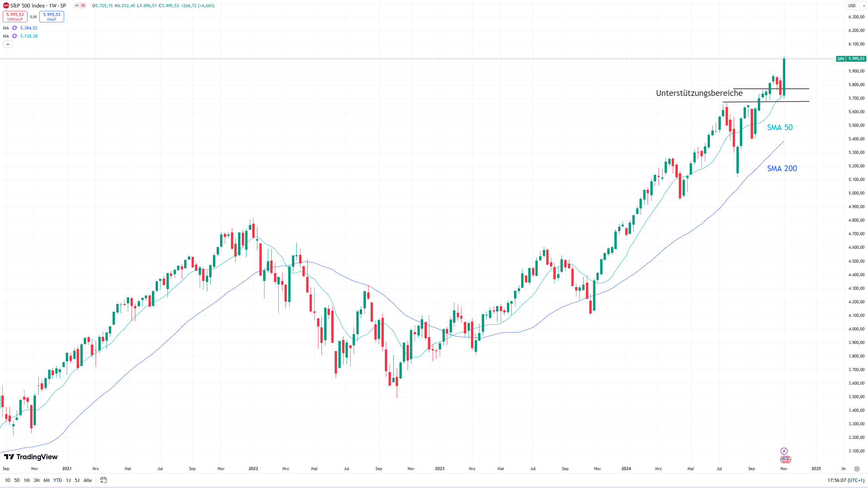The height and width of the screenshot is (488, 868).
Task: Collapse the indicator legend with the chevron
Action: click(8, 44)
